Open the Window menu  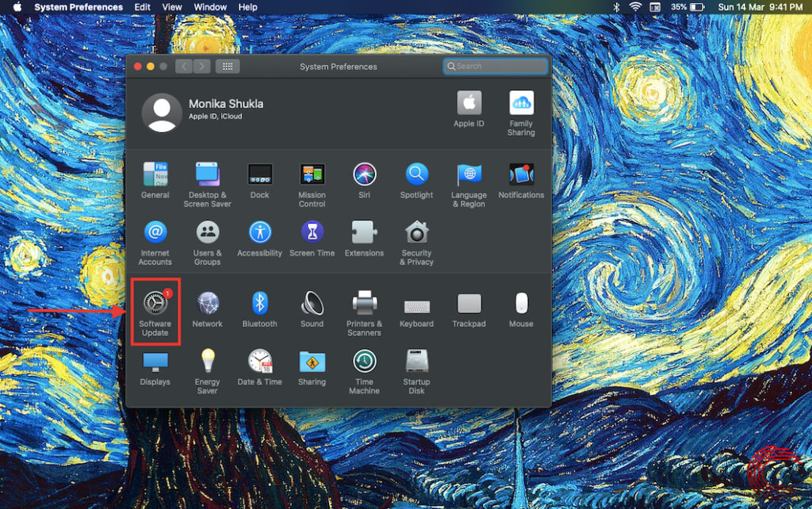click(209, 7)
